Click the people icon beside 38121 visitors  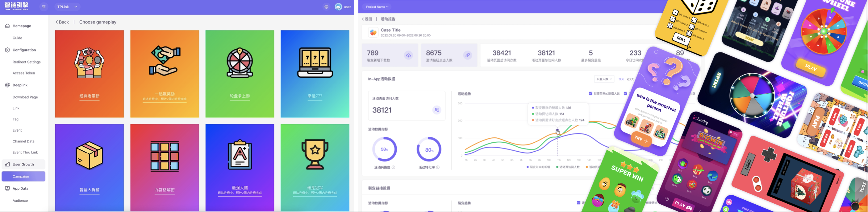pos(437,110)
